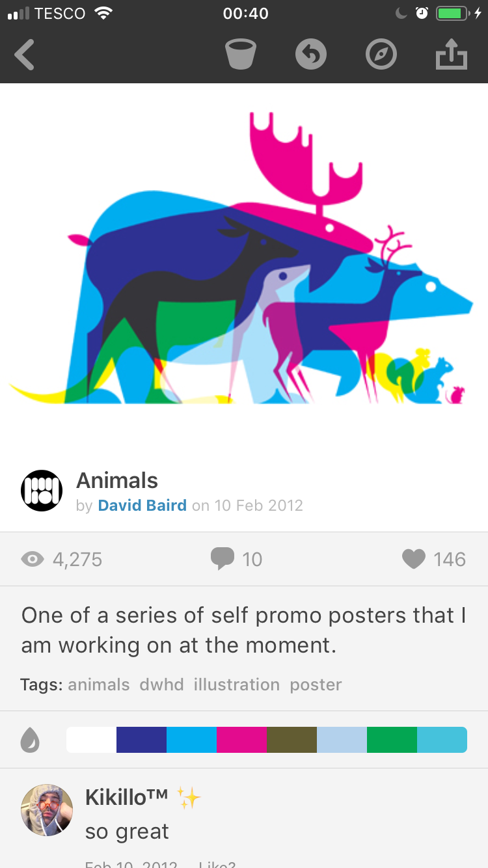Select the "dwhd" tag
This screenshot has width=488, height=868.
coord(161,685)
